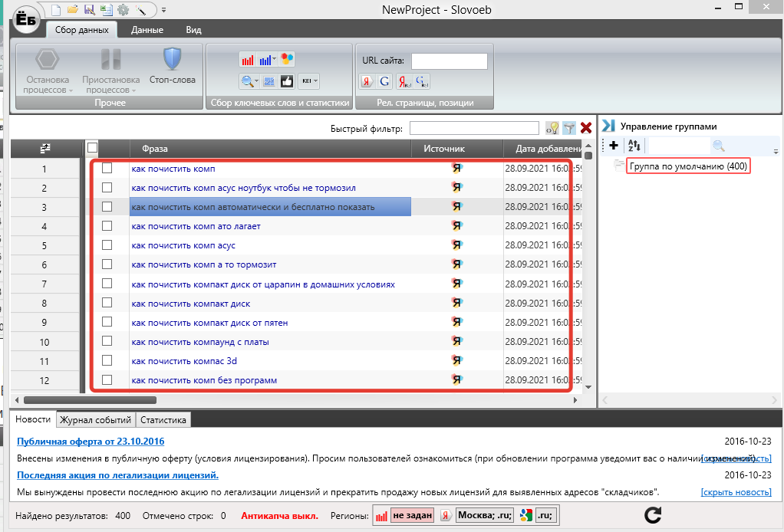
Task: Switch to the Вид ribbon tab
Action: tap(193, 30)
